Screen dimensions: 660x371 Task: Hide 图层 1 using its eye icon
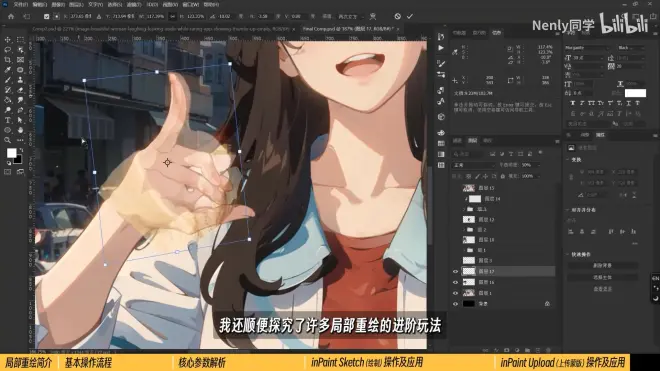(x=455, y=293)
